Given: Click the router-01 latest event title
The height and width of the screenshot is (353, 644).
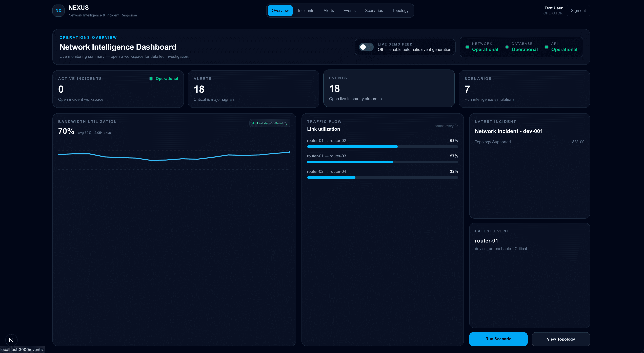Looking at the screenshot, I should 486,241.
